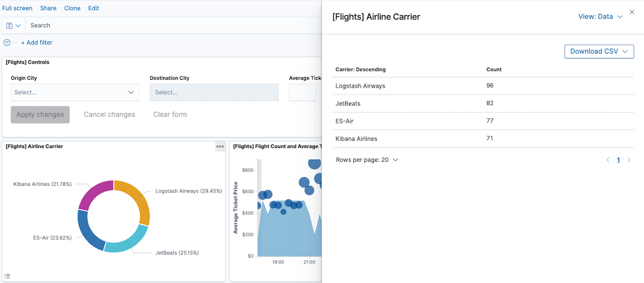This screenshot has height=283, width=644.
Task: Open Airline Carrier panel options menu
Action: coord(220,146)
